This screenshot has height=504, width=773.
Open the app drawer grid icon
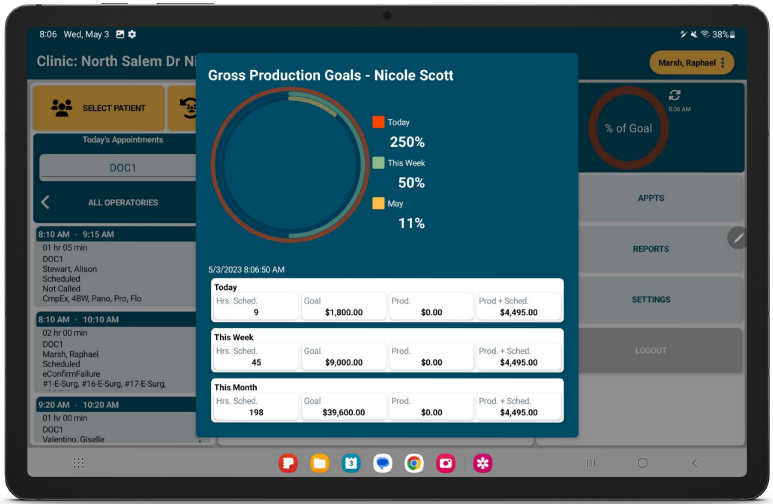pyautogui.click(x=79, y=463)
